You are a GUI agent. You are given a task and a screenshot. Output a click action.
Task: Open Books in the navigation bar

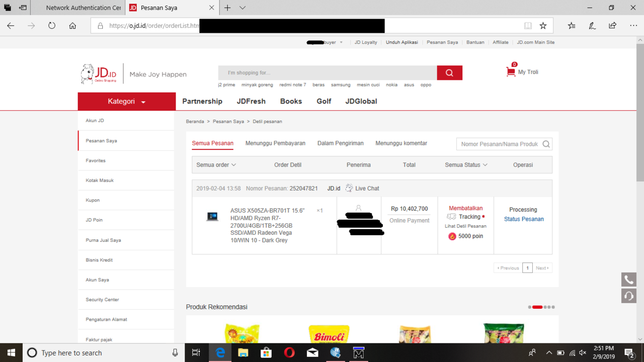[291, 101]
